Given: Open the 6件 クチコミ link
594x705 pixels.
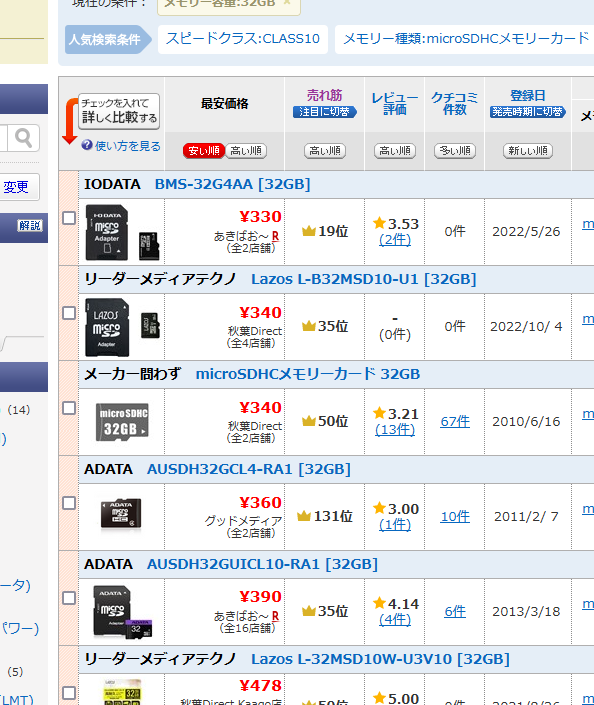Looking at the screenshot, I should click(455, 611).
